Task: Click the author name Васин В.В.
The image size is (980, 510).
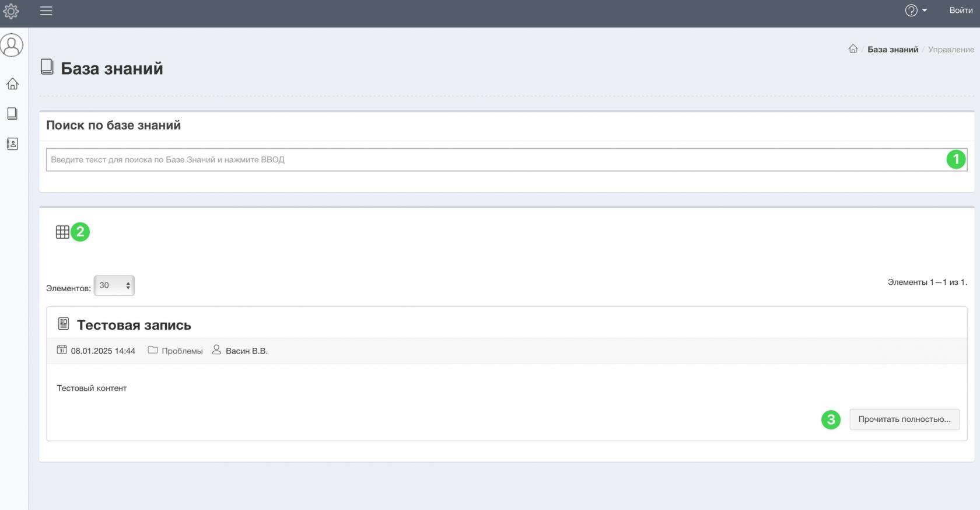Action: pos(246,351)
